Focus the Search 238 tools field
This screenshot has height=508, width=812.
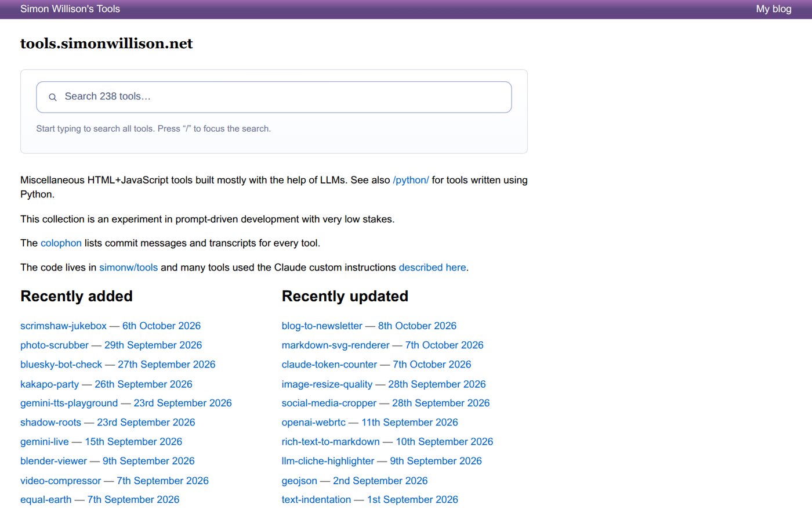(x=274, y=97)
